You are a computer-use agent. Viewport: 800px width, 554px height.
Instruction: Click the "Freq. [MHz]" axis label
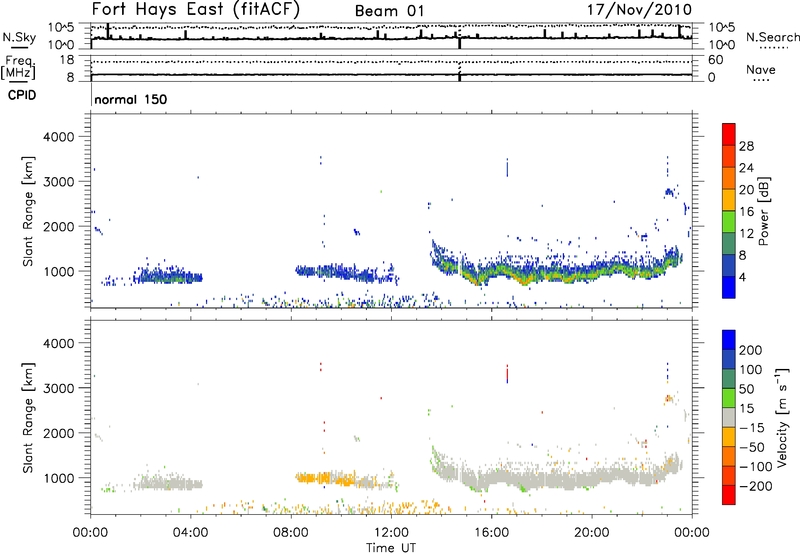click(18, 67)
